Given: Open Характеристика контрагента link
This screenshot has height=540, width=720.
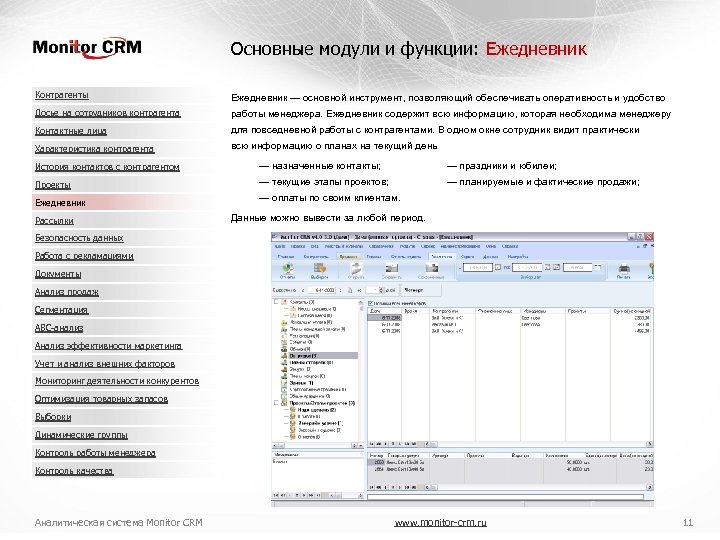Looking at the screenshot, I should 95,149.
